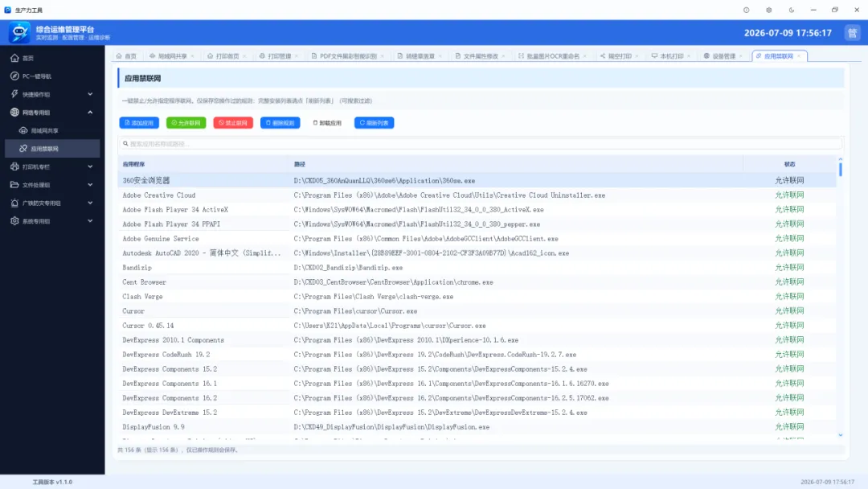Click the blue 添加应用 button
This screenshot has width=868, height=489.
[139, 123]
